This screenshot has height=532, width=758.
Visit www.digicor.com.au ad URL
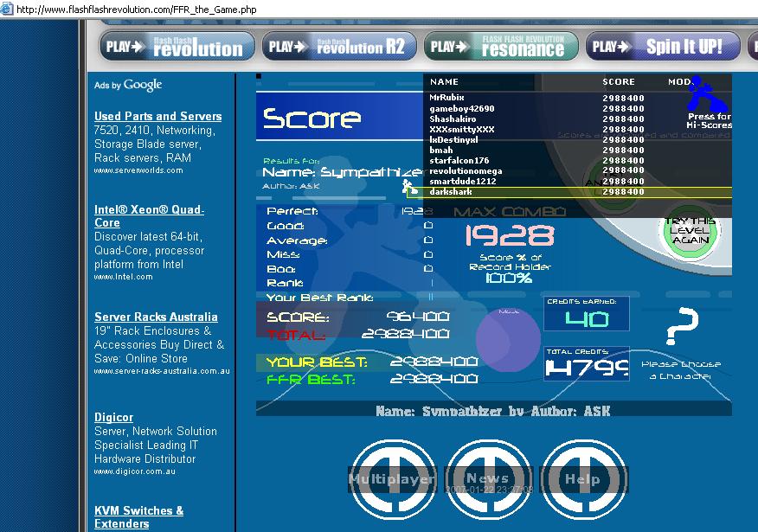point(135,471)
